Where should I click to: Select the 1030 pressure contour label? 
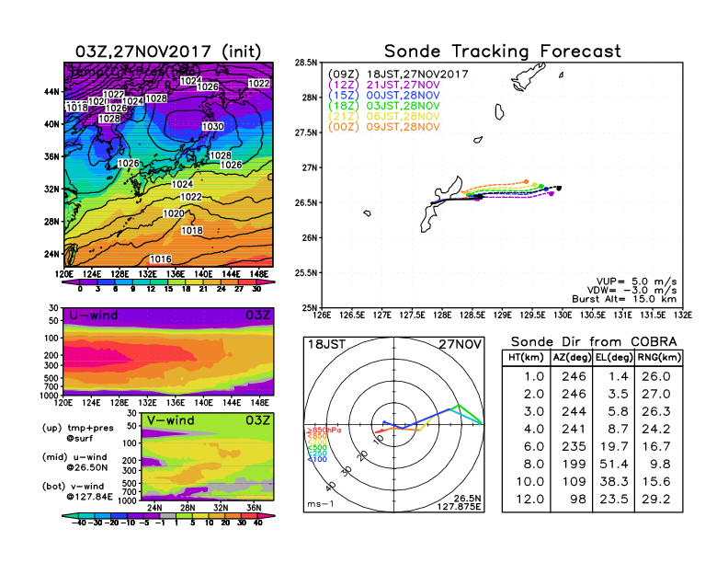(x=212, y=127)
